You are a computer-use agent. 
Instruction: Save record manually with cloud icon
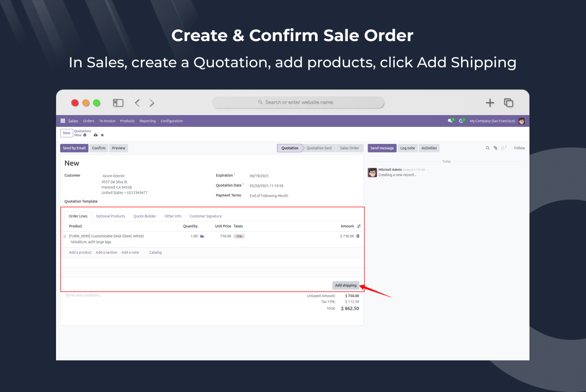pos(96,135)
